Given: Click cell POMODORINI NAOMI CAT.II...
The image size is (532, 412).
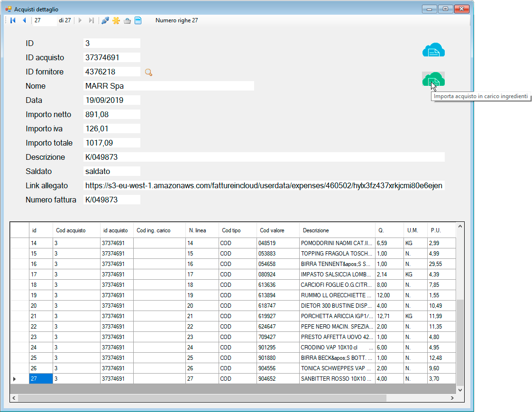Looking at the screenshot, I should 337,243.
